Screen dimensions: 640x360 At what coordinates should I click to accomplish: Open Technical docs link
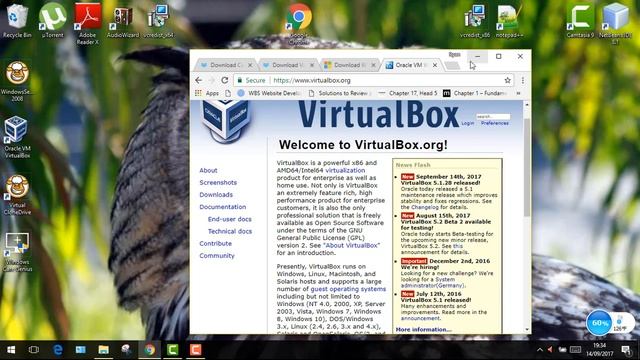click(x=230, y=231)
